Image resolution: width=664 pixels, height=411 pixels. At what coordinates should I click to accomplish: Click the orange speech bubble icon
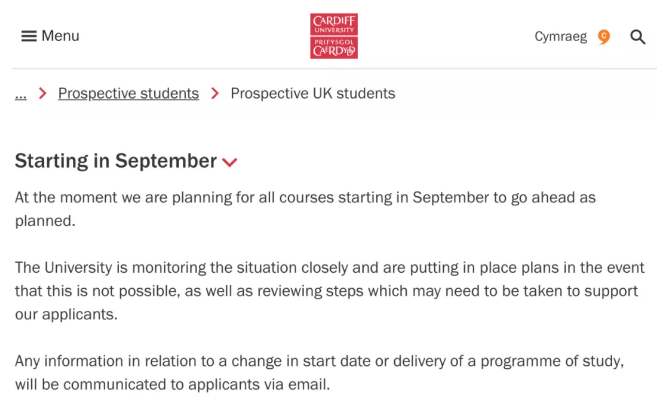[x=604, y=37]
